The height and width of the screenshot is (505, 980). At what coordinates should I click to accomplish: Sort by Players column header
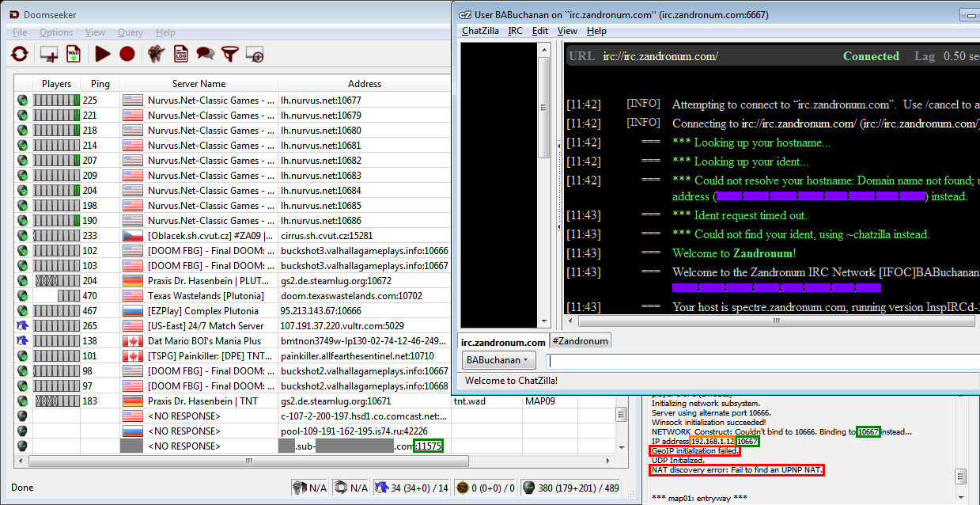56,84
